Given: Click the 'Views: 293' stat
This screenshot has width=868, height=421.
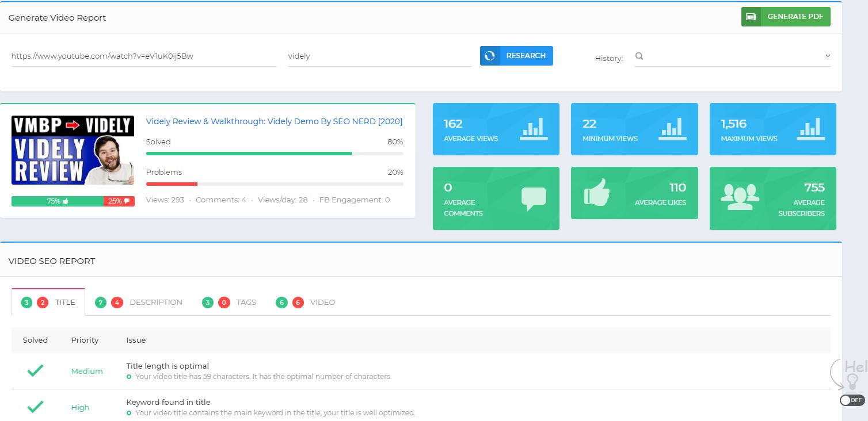Looking at the screenshot, I should [x=165, y=200].
